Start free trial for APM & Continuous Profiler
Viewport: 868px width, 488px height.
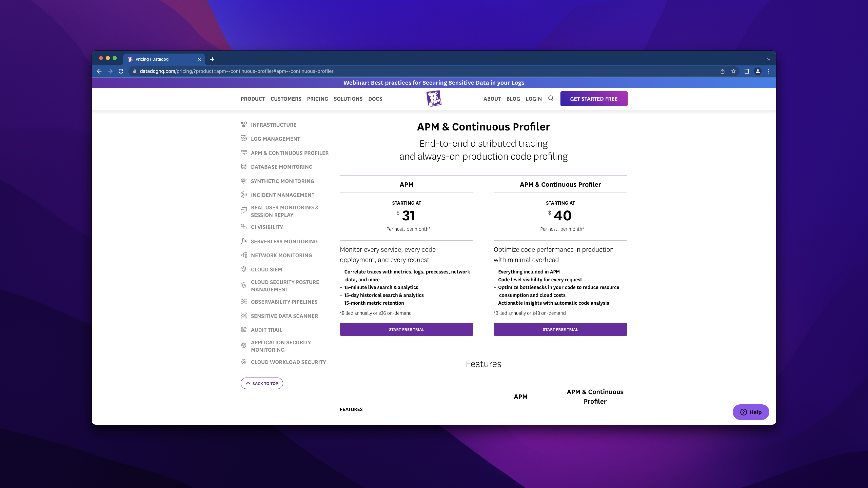coord(560,329)
